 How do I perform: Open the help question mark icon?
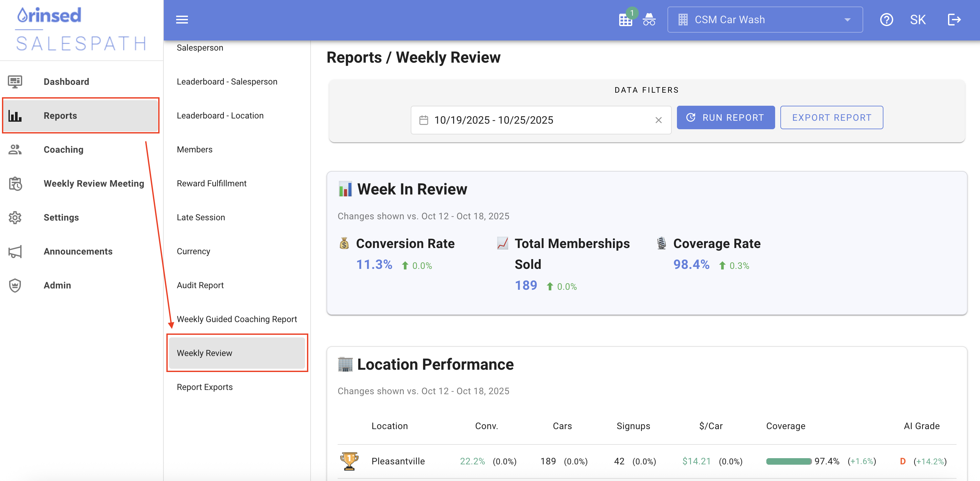point(886,19)
